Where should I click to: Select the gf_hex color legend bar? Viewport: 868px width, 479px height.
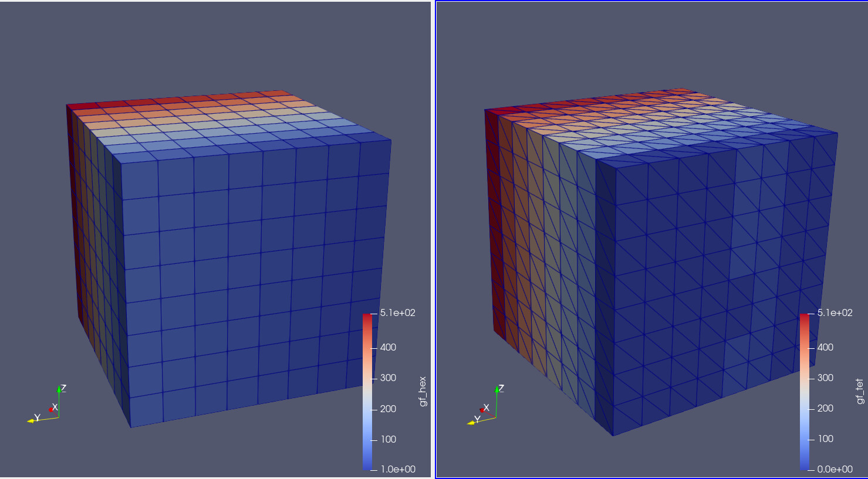367,391
